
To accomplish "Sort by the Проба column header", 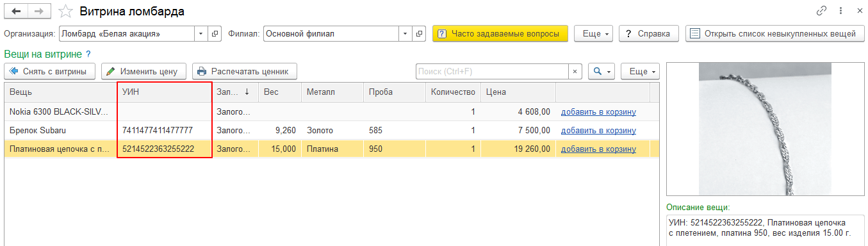I will coord(395,92).
